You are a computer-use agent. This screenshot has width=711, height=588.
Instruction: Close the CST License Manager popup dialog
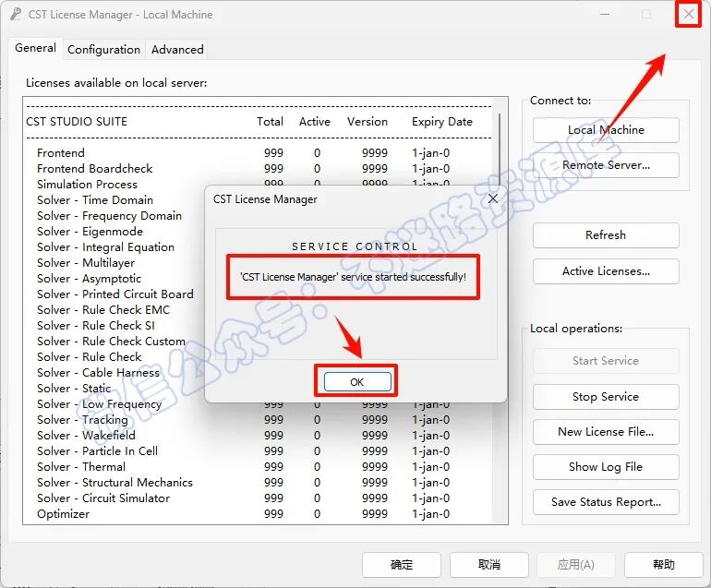coord(493,198)
